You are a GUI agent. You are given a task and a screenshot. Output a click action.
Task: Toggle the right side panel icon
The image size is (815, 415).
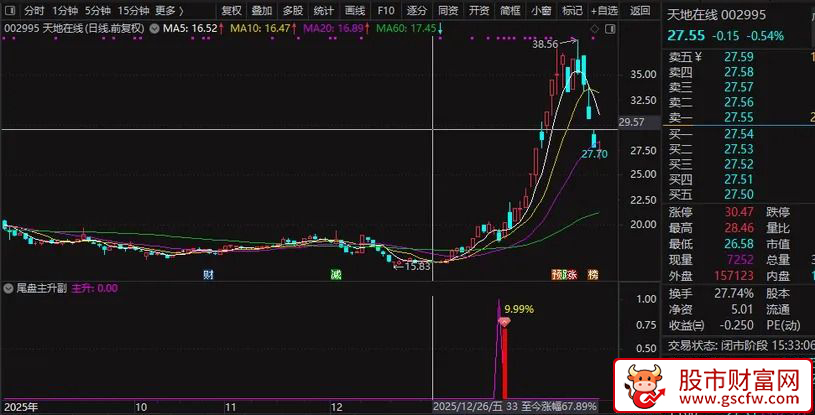(x=610, y=29)
